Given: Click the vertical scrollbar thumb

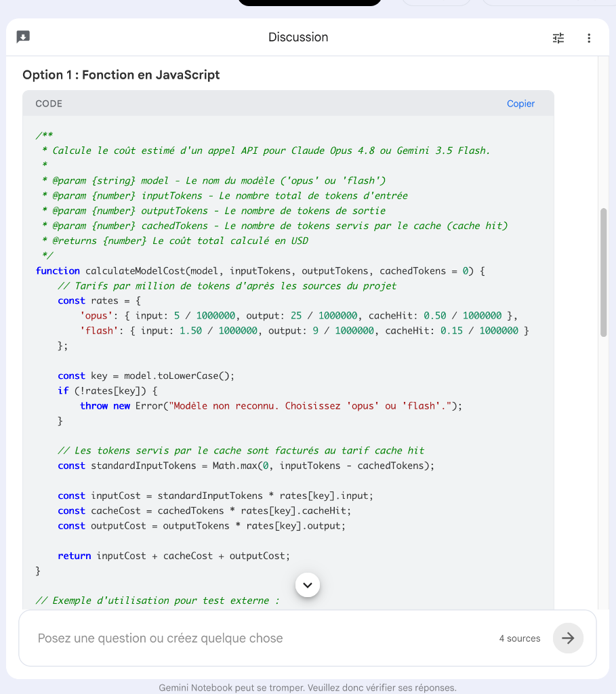Looking at the screenshot, I should (603, 272).
